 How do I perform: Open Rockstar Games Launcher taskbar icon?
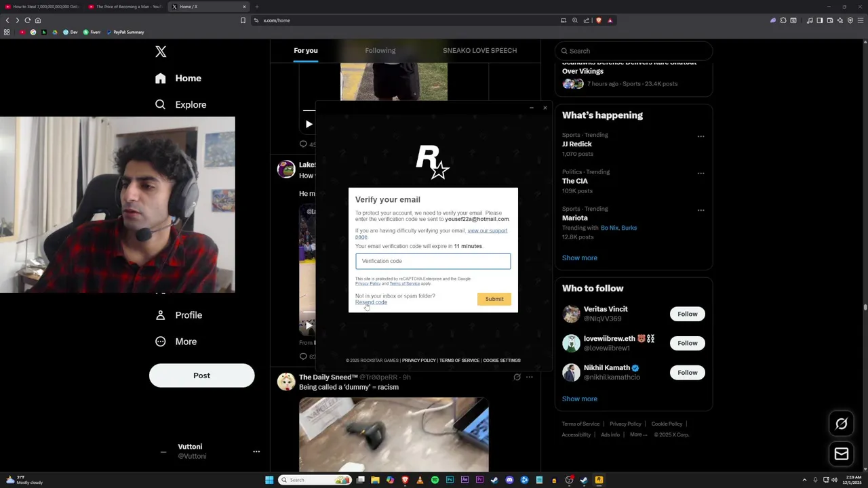pos(599,480)
